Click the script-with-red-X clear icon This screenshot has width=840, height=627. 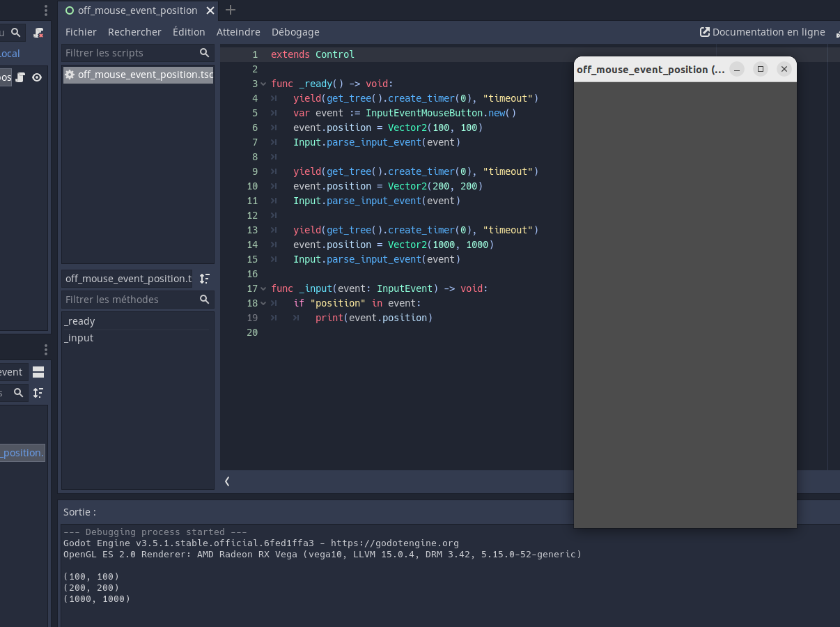coord(38,32)
